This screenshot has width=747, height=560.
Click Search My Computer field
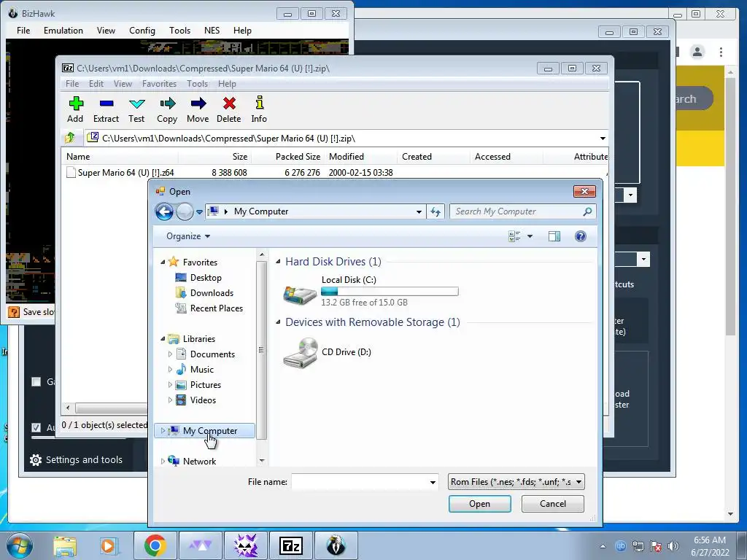click(x=517, y=211)
